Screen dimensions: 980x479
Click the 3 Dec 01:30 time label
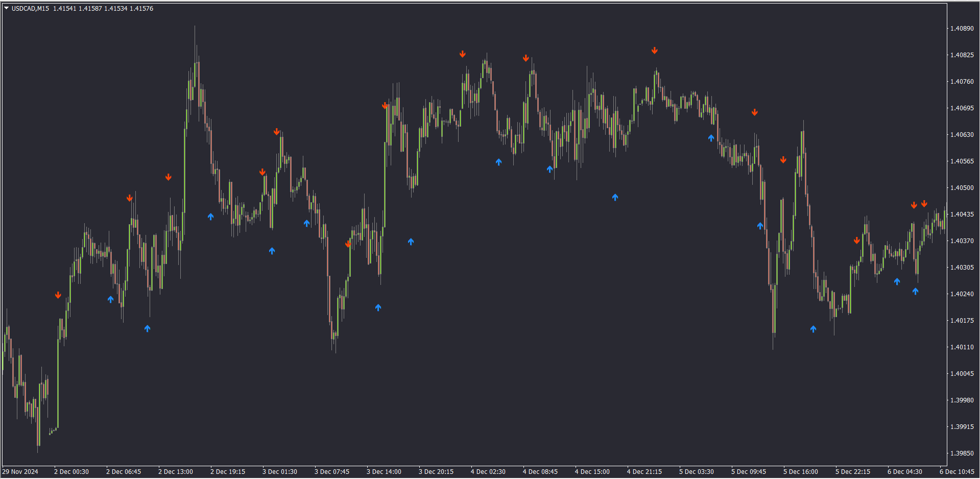pos(280,472)
